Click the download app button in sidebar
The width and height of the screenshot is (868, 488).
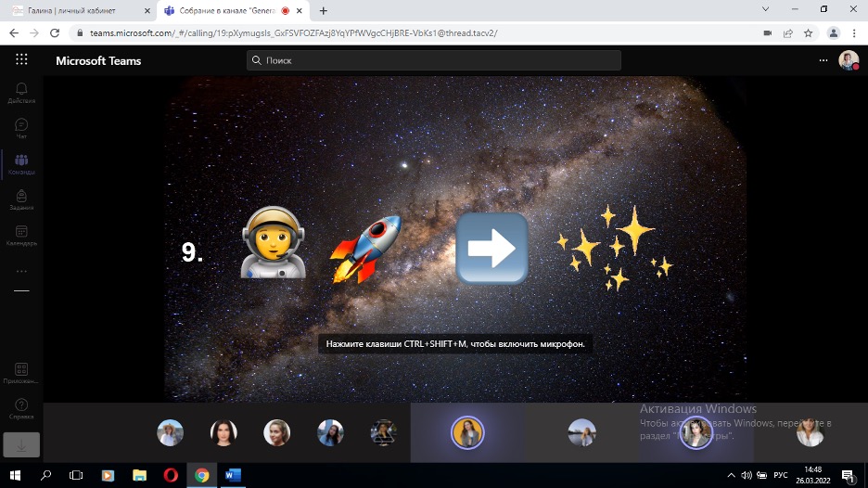pos(21,444)
